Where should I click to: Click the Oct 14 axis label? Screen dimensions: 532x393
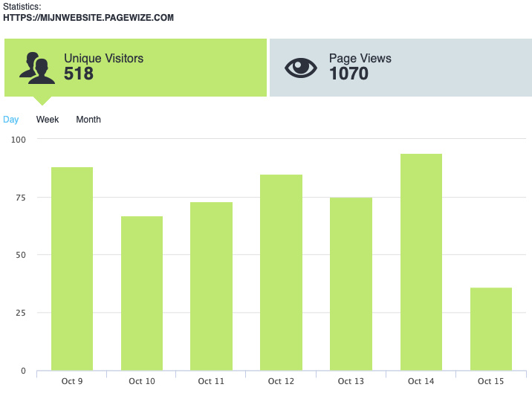421,381
